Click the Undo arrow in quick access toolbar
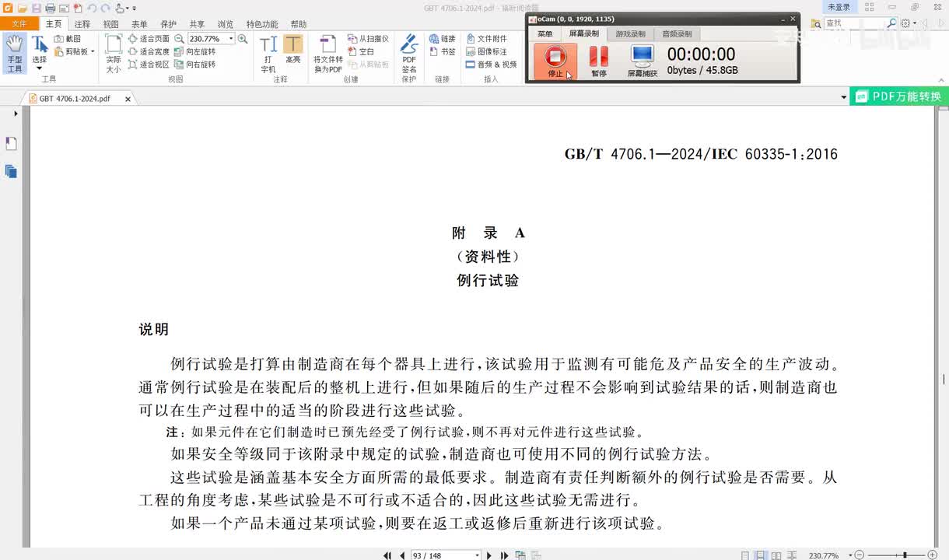The height and width of the screenshot is (560, 949). tap(91, 8)
